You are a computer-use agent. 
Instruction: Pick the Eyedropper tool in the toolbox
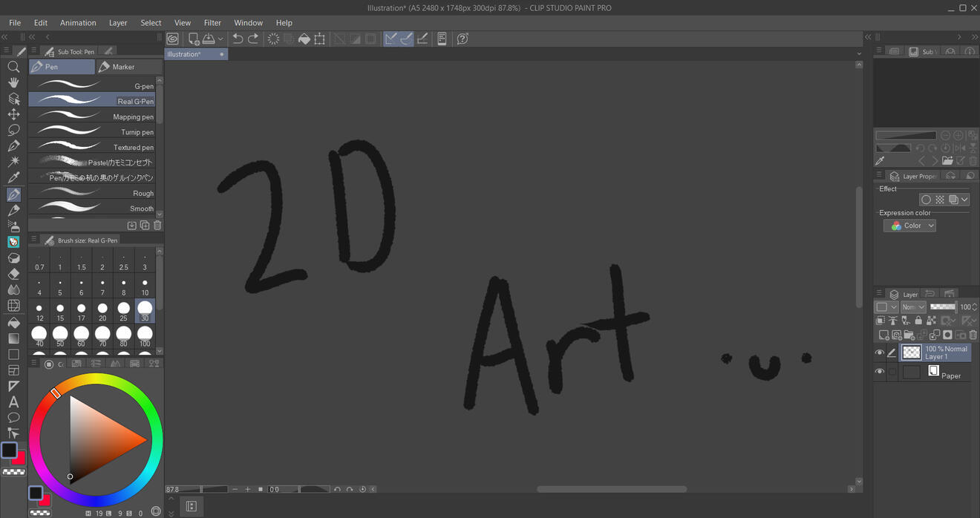point(13,178)
